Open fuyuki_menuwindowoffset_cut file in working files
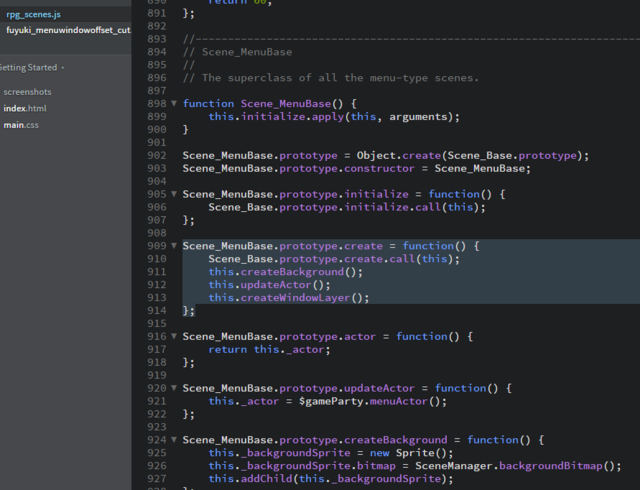 click(x=68, y=30)
